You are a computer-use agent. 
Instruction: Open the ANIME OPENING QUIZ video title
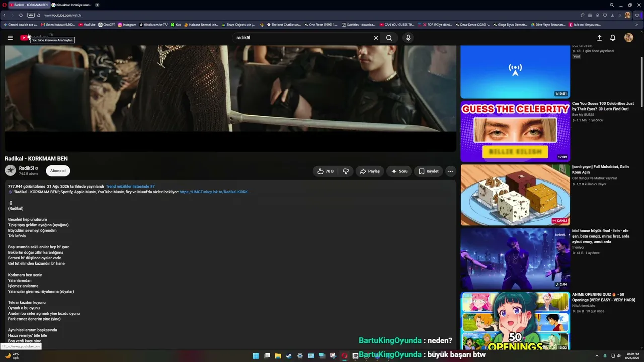[x=604, y=297]
